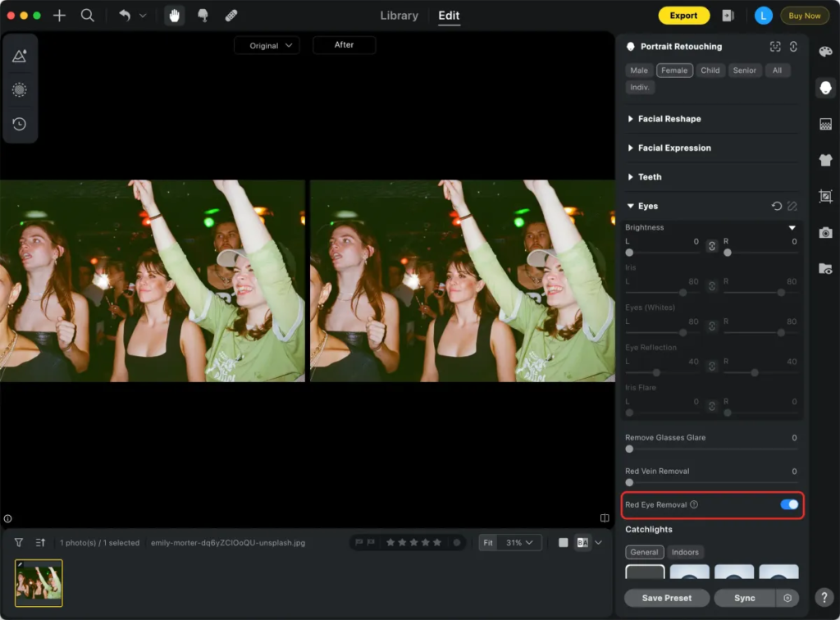Open the 31% zoom level dropdown

click(520, 543)
